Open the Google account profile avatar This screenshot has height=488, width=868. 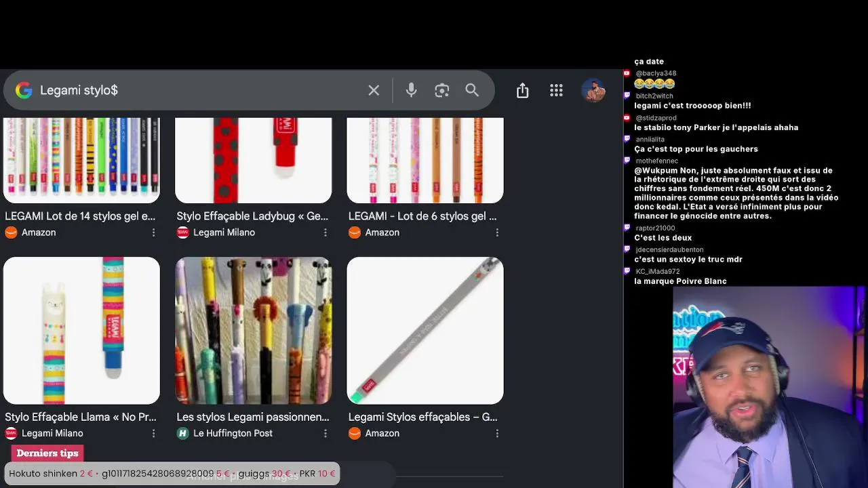pyautogui.click(x=593, y=90)
